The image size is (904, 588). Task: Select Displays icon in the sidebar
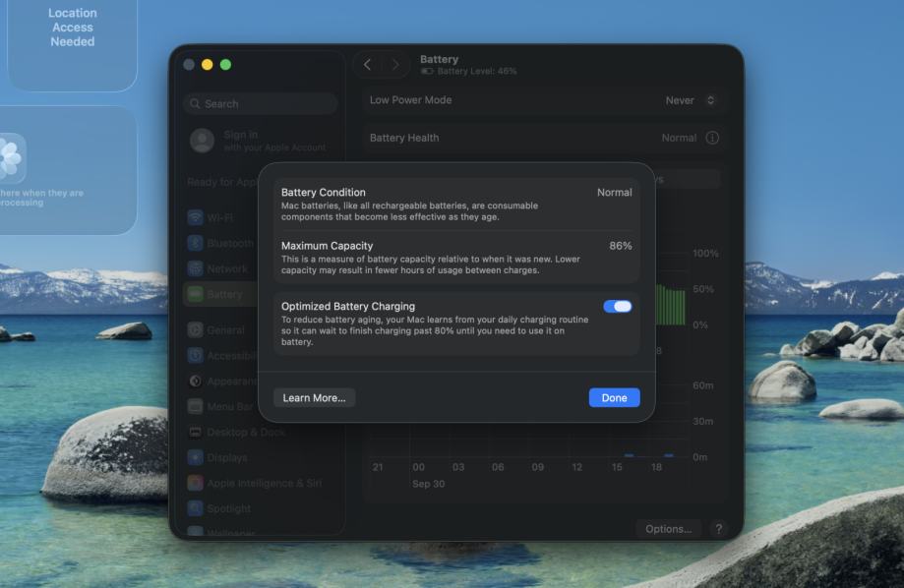pyautogui.click(x=196, y=458)
